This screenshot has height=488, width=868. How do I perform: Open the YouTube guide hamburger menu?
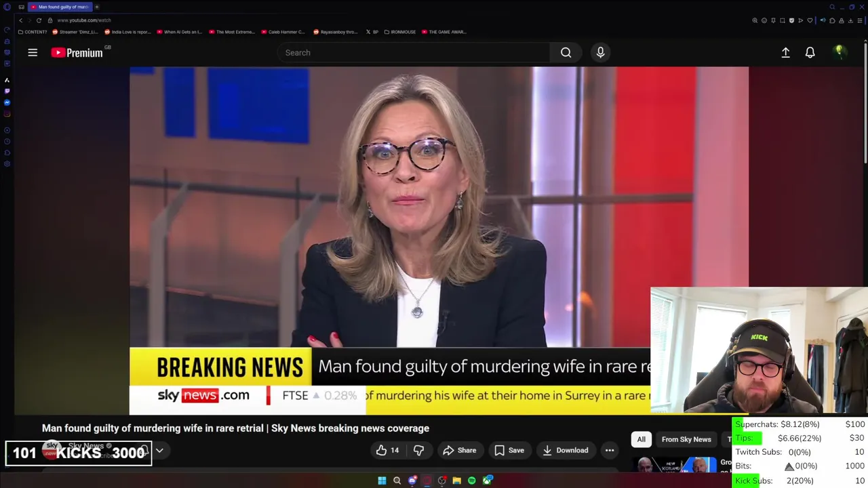pos(33,52)
